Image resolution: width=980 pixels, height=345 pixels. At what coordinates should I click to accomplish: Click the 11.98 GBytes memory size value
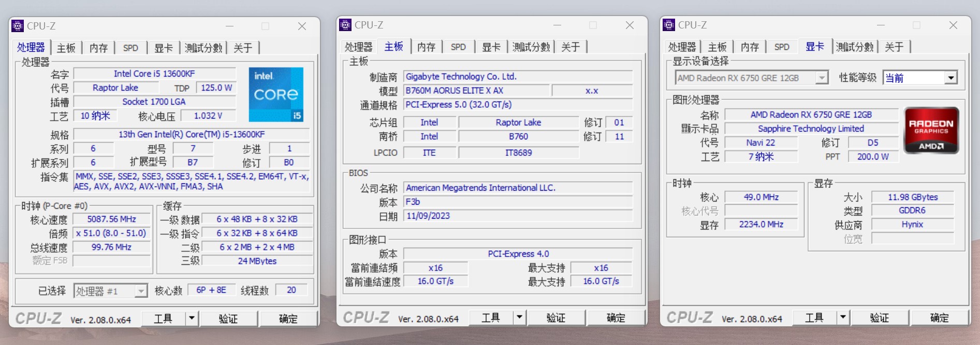click(913, 197)
